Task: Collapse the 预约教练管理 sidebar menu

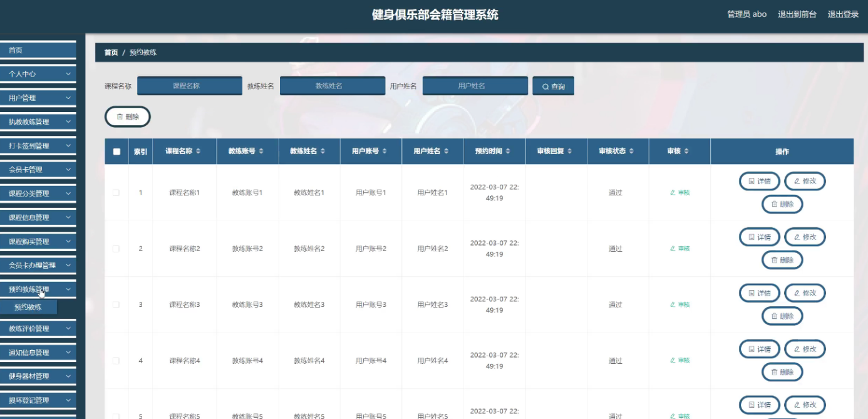Action: [38, 289]
